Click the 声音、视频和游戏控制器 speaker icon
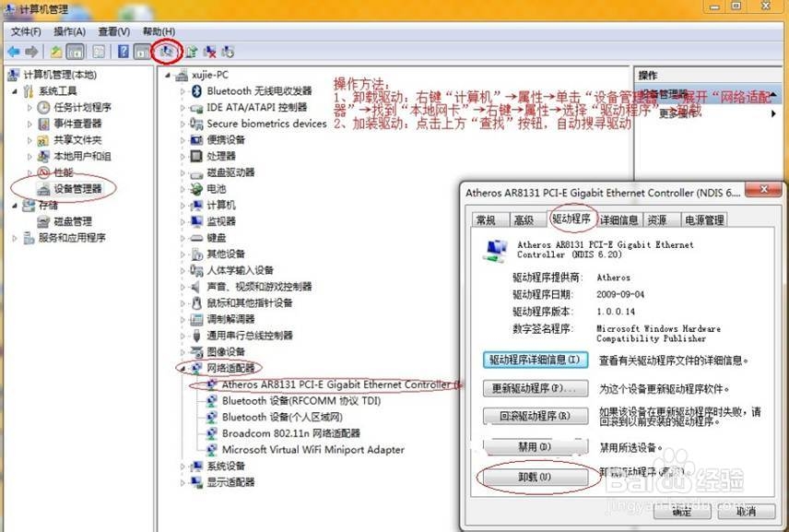789x532 pixels. click(196, 287)
